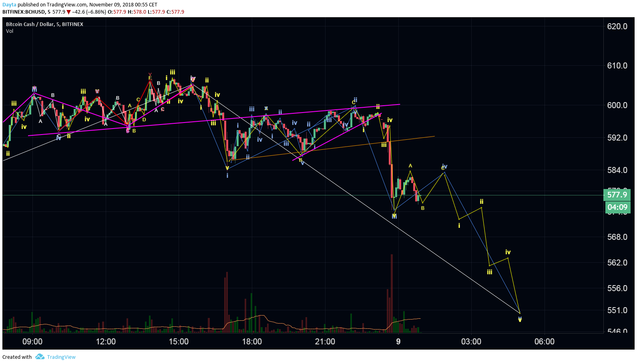
Task: Click the Vol indicator label
Action: tap(10, 31)
